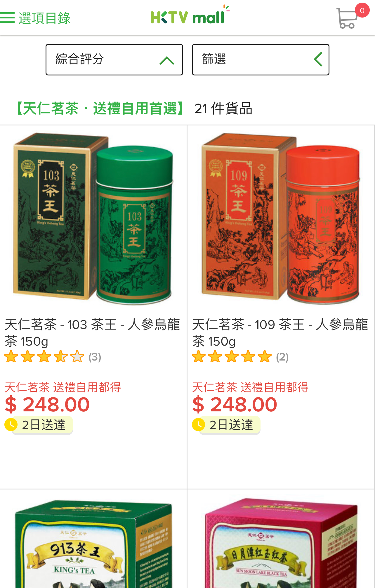Open the 篩選 filter panel

tap(261, 60)
